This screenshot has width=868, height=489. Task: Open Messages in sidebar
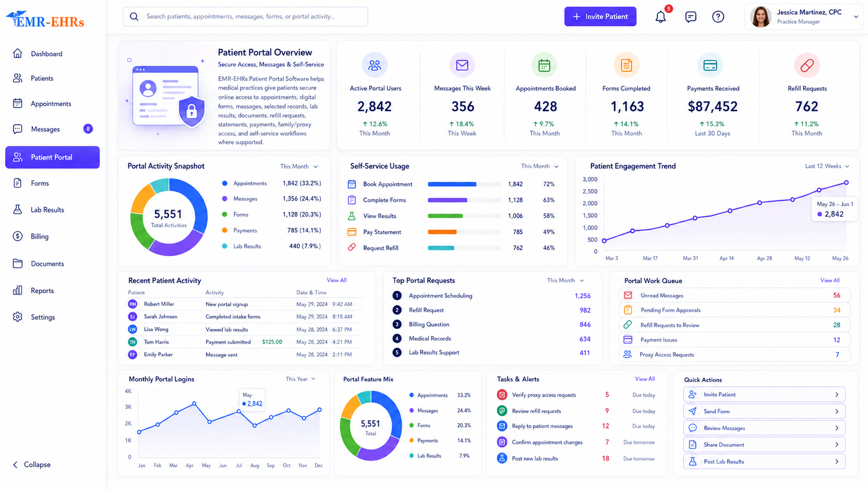(x=52, y=129)
